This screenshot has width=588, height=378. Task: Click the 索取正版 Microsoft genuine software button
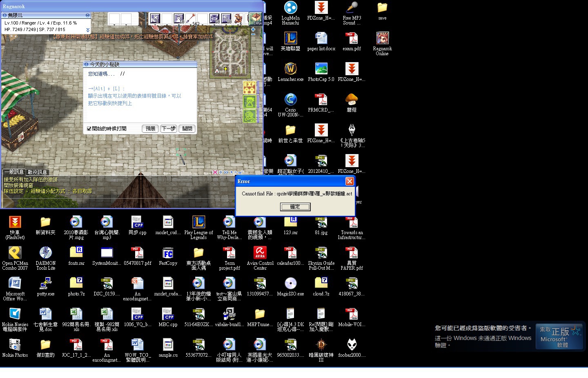click(559, 337)
